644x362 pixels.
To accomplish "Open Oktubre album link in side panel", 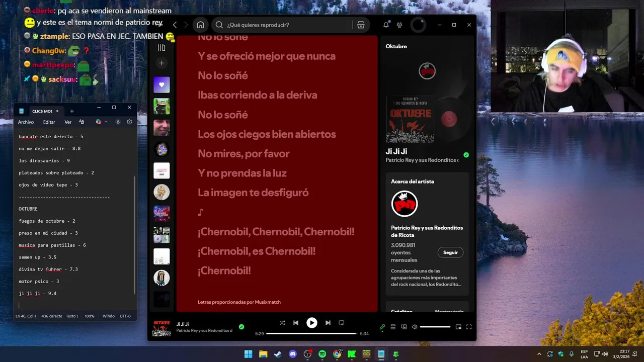I will pos(396,46).
